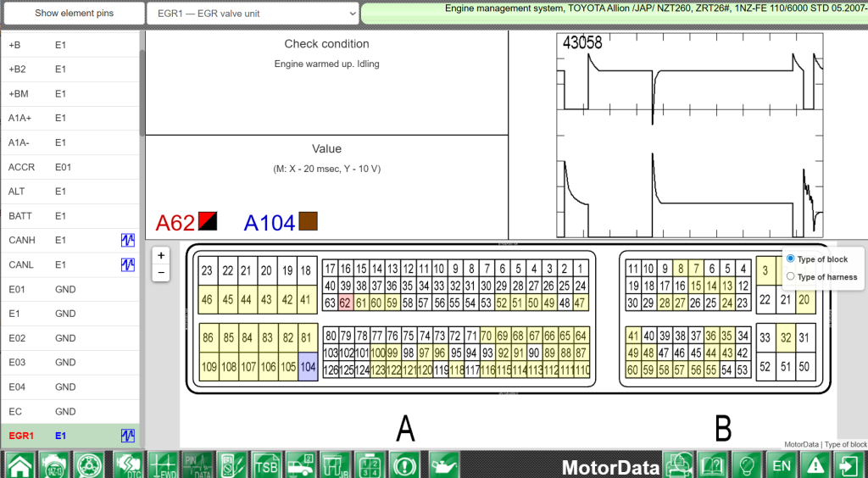The height and width of the screenshot is (478, 868).
Task: Open the connector 1-2-3-4 pinout icon
Action: pyautogui.click(x=370, y=464)
